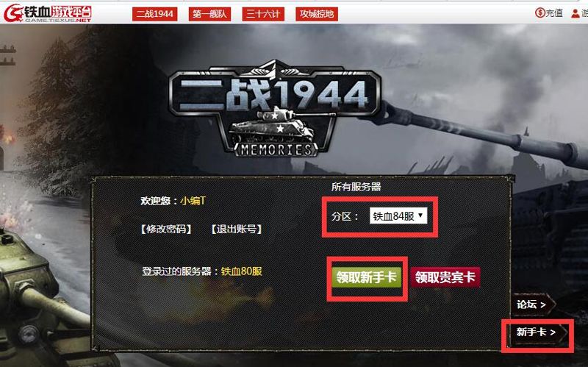Open the 二战1944 nav tab
The height and width of the screenshot is (367, 588).
(155, 14)
